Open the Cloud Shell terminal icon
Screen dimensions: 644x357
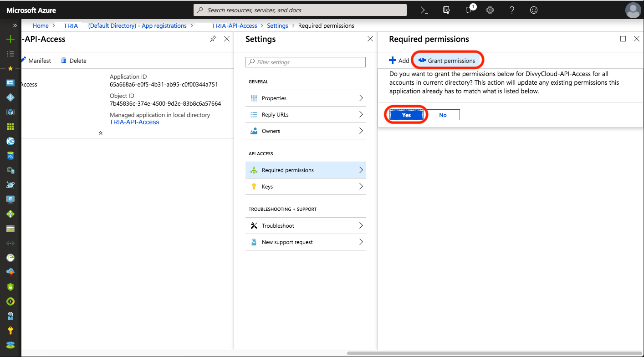(424, 10)
